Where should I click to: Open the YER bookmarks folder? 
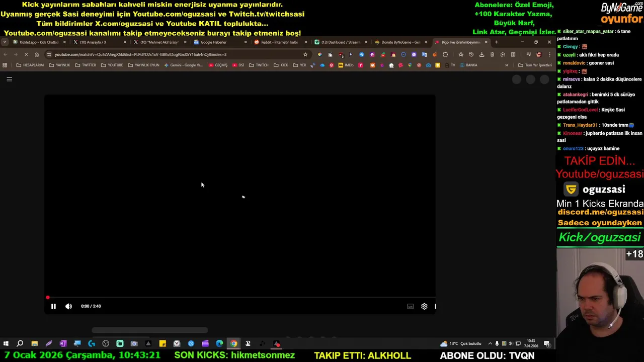(299, 65)
